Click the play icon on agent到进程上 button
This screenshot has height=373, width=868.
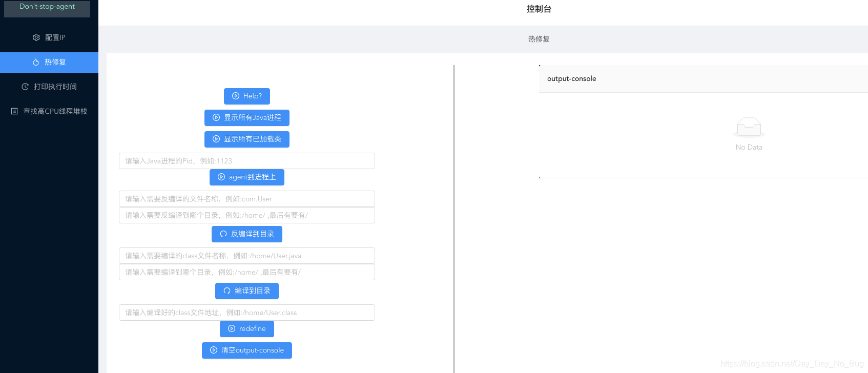[x=221, y=177]
